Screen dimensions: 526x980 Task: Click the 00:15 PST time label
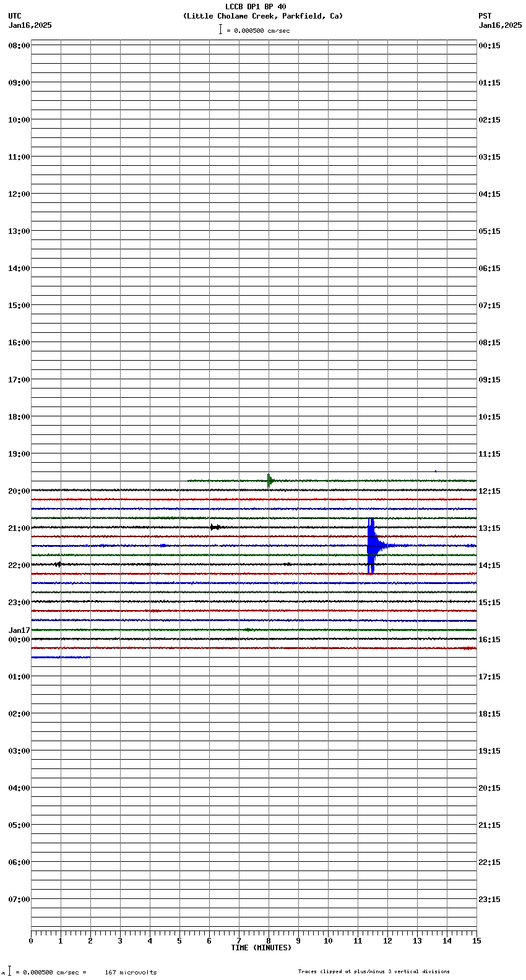pyautogui.click(x=489, y=46)
